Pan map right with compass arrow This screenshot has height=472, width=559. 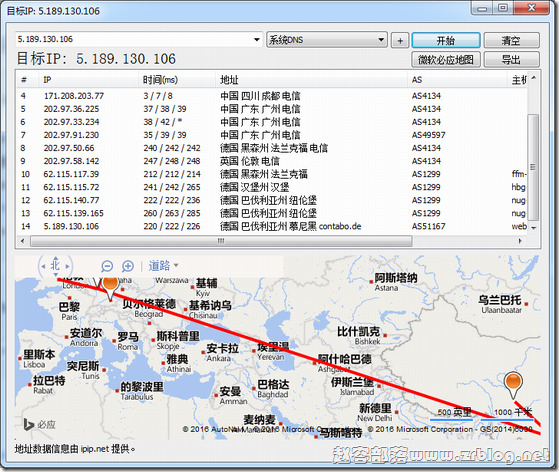click(x=67, y=266)
